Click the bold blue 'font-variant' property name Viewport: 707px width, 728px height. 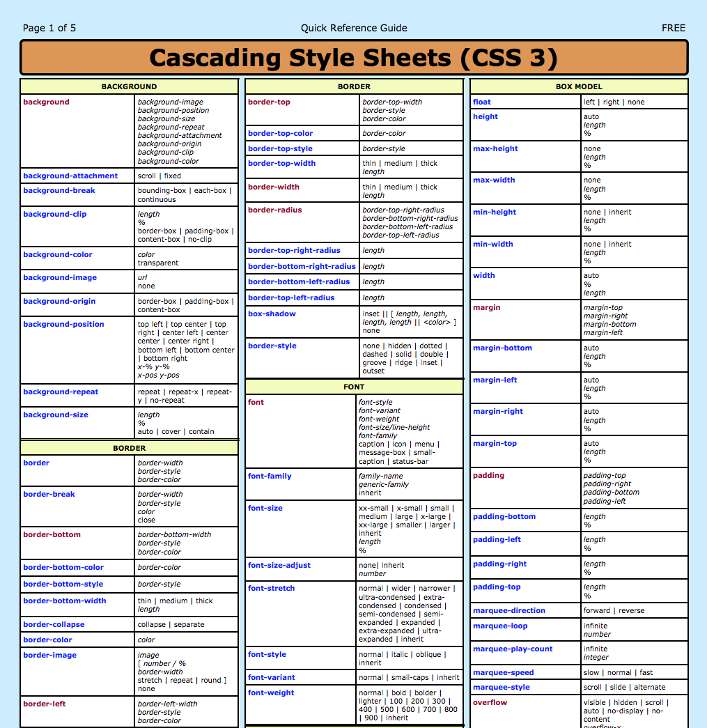271,677
